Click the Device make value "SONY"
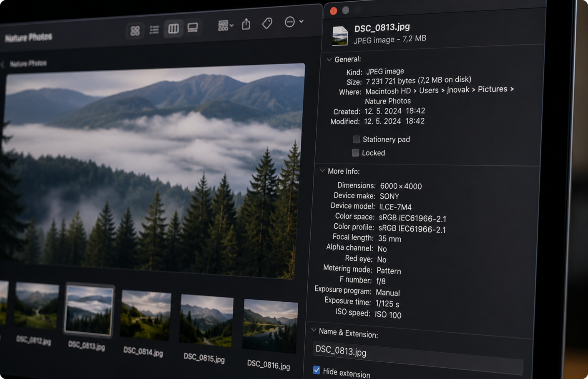588x379 pixels. [389, 196]
